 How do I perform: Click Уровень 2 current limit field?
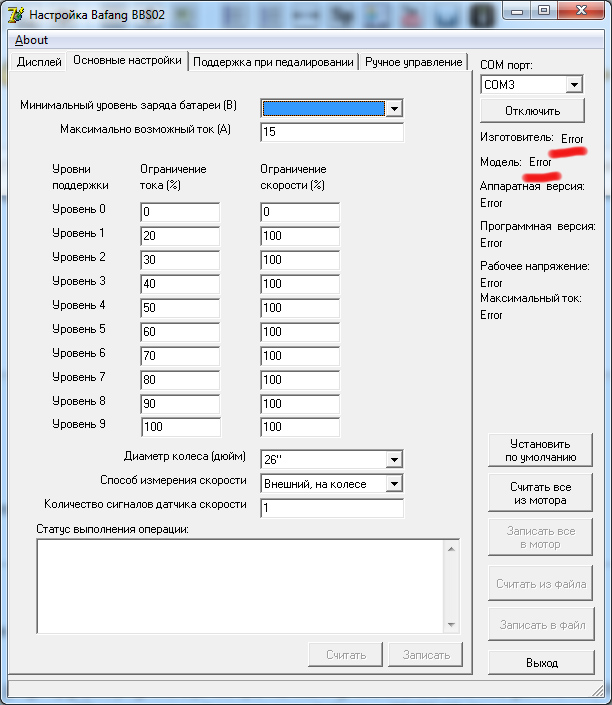coord(180,260)
